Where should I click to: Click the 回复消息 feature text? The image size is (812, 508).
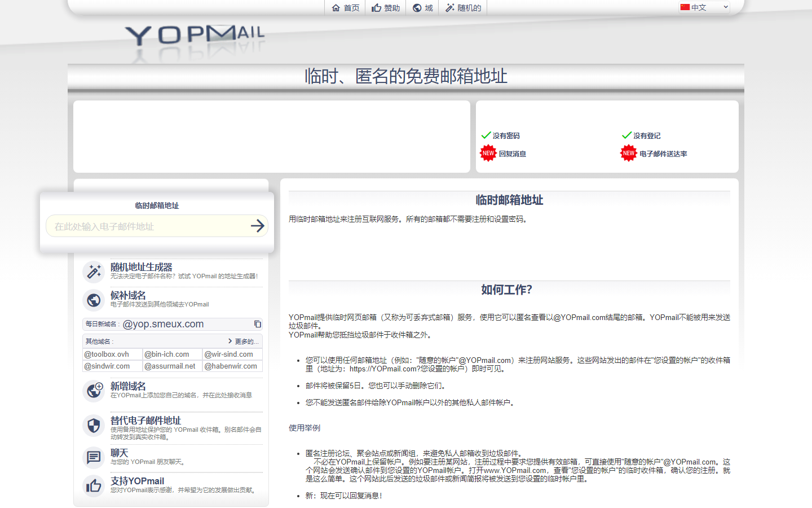[513, 154]
